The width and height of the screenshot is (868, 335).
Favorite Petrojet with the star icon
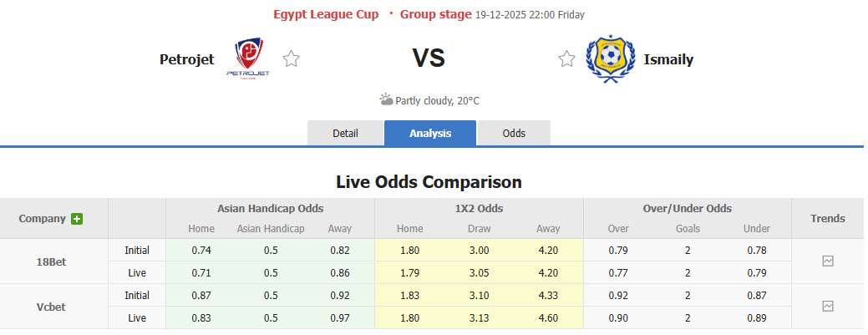click(x=291, y=59)
